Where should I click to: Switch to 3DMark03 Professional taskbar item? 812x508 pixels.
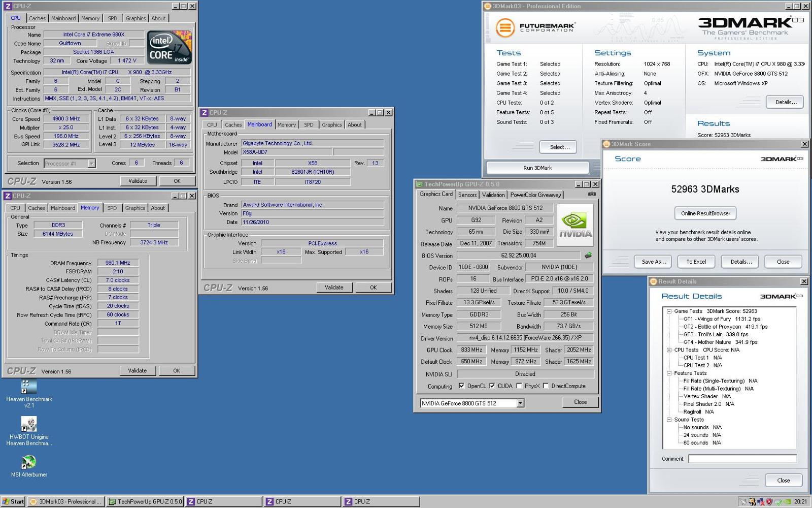66,501
